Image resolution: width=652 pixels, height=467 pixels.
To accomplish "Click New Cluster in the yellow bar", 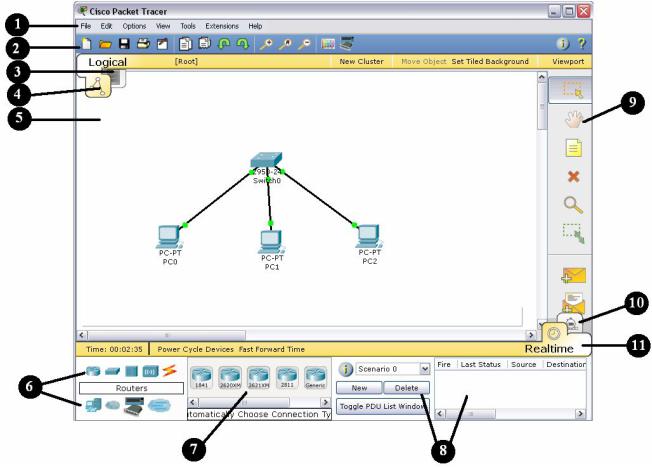I will coord(361,62).
